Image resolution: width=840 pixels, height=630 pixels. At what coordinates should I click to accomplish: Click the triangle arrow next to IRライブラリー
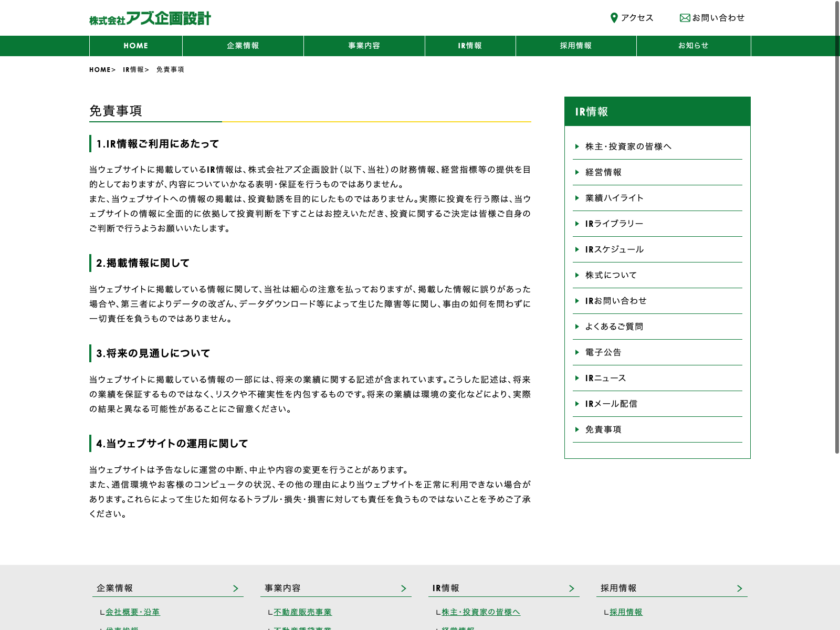pos(577,224)
